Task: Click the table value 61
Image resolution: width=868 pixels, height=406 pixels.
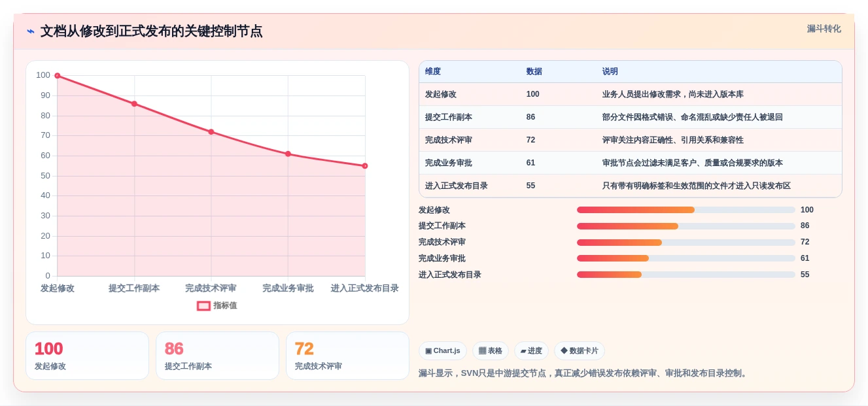Action: (531, 163)
